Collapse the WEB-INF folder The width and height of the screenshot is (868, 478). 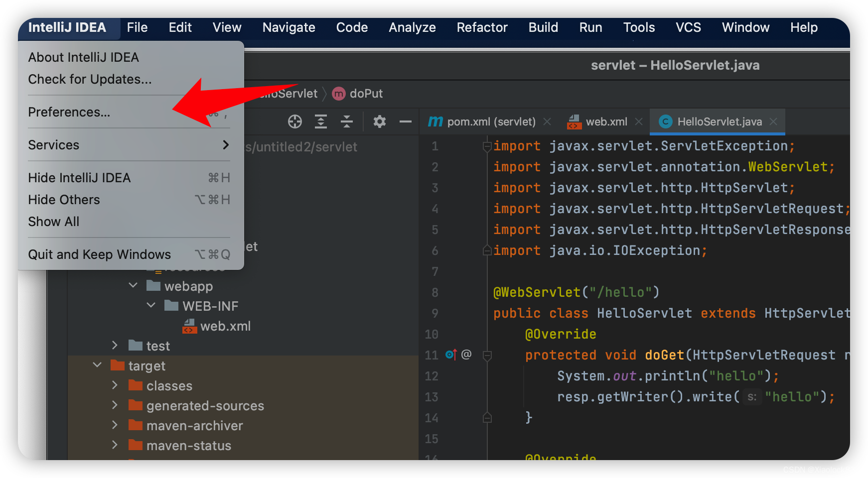pos(151,305)
